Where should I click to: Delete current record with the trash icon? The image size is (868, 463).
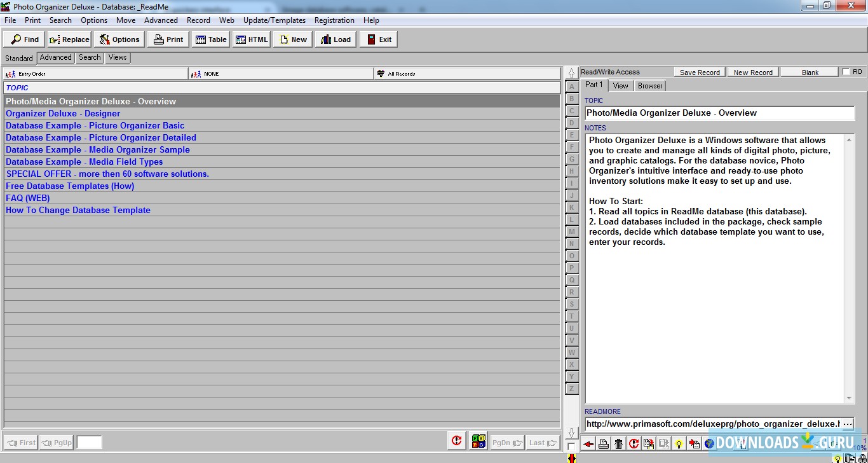[x=619, y=443]
